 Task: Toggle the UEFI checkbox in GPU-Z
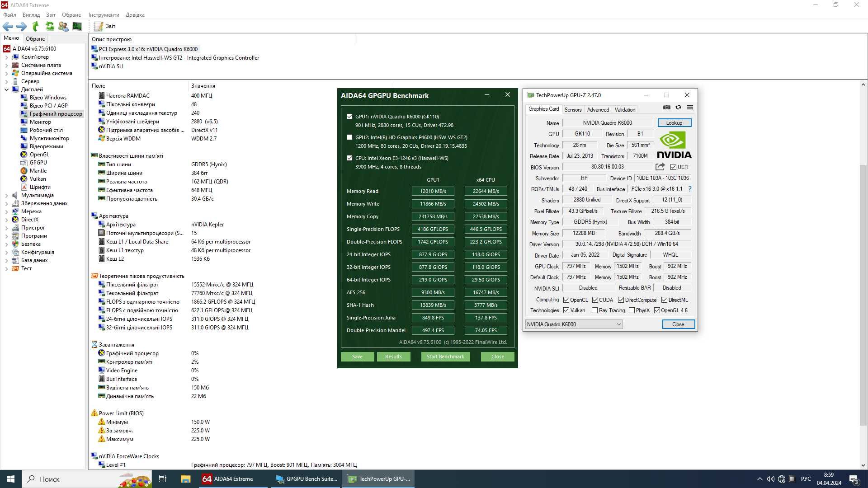(674, 167)
